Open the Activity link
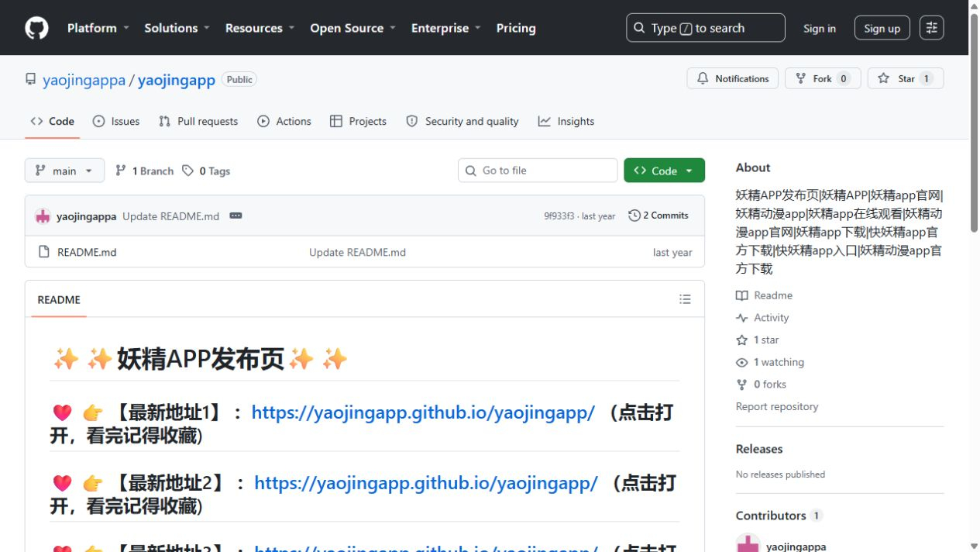Viewport: 980px width, 552px height. (762, 318)
